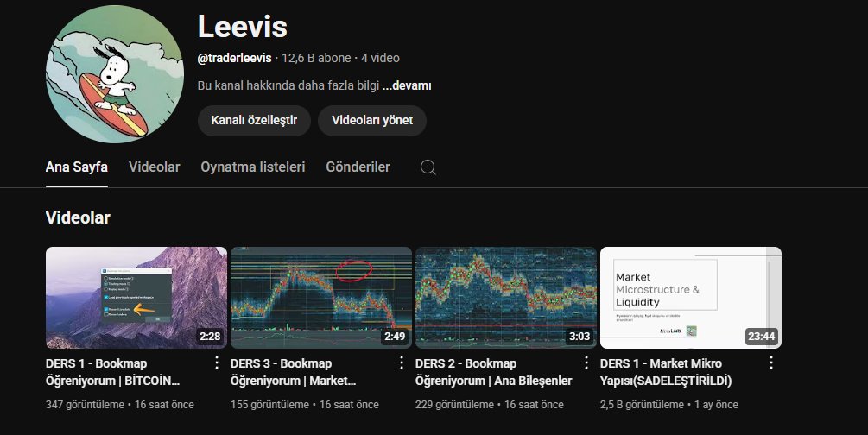Click the 2:28 duration badge
The height and width of the screenshot is (435, 868).
211,337
